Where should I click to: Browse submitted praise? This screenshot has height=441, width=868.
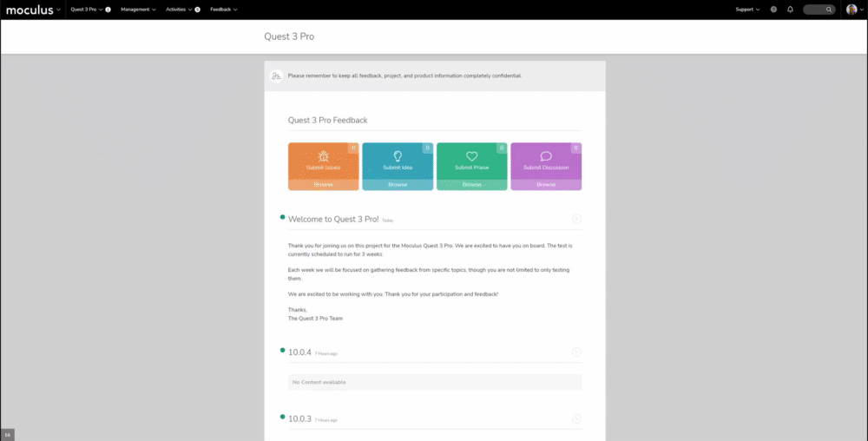coord(471,185)
